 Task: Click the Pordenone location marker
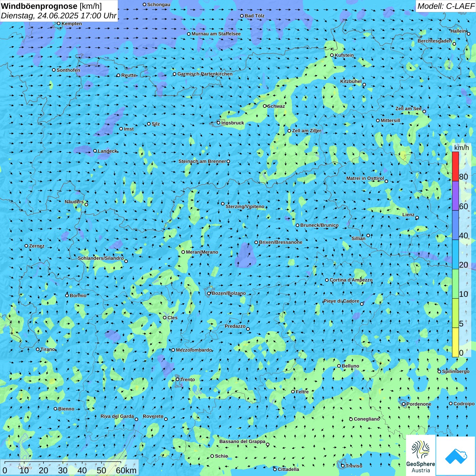tap(404, 404)
